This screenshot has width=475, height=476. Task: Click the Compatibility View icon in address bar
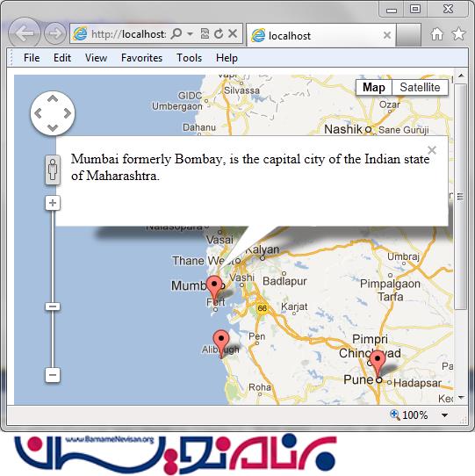tap(205, 33)
